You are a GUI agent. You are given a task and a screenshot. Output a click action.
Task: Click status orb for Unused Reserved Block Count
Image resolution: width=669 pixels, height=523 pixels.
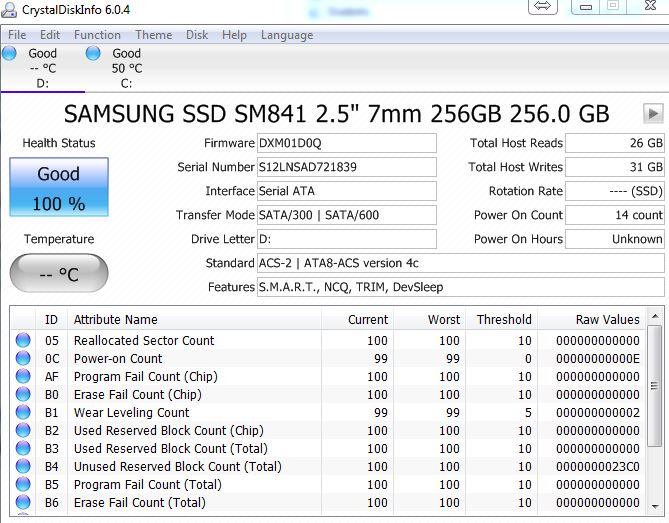[x=23, y=466]
